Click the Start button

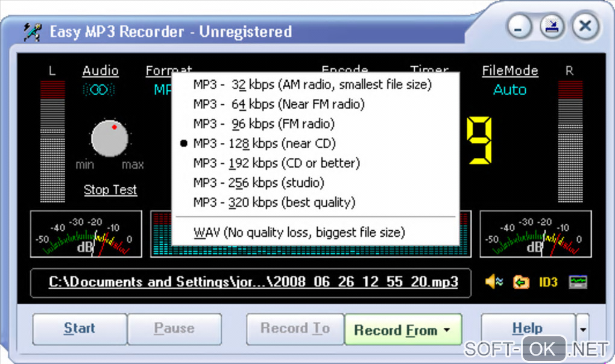coord(80,328)
